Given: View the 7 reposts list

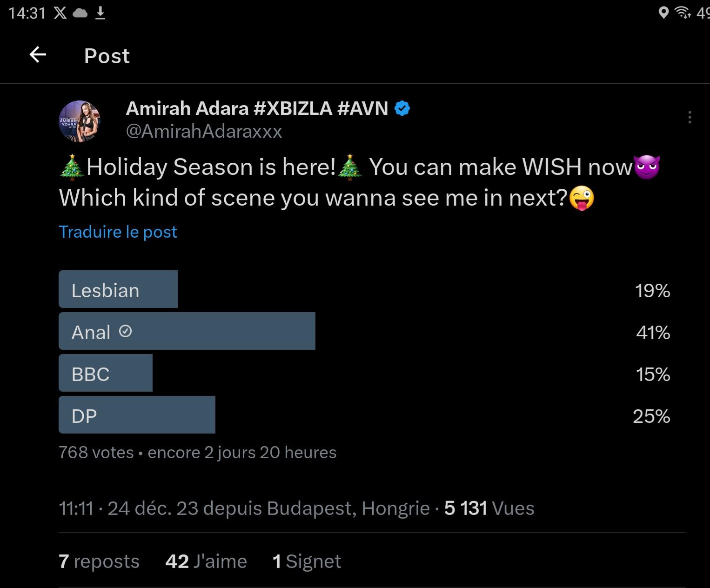Looking at the screenshot, I should click(x=99, y=561).
